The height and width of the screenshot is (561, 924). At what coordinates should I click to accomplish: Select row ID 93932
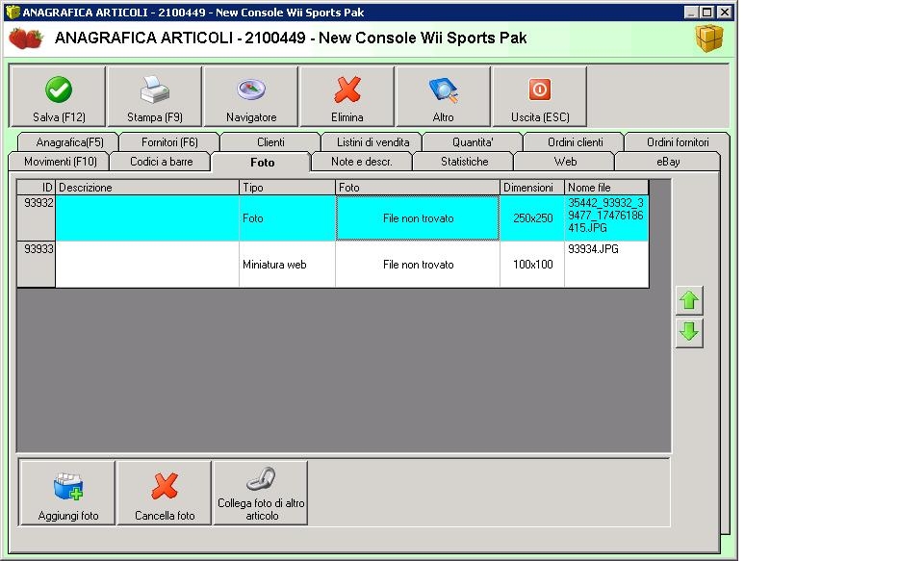point(37,218)
